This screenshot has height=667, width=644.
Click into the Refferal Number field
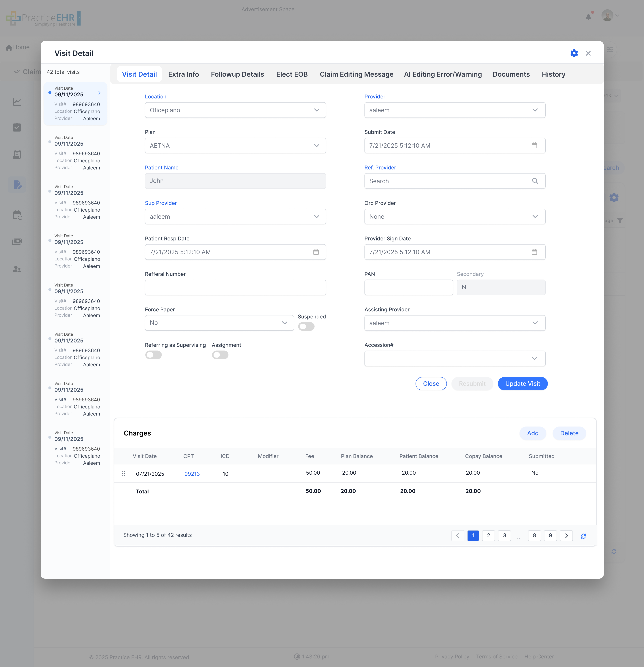[x=235, y=288]
